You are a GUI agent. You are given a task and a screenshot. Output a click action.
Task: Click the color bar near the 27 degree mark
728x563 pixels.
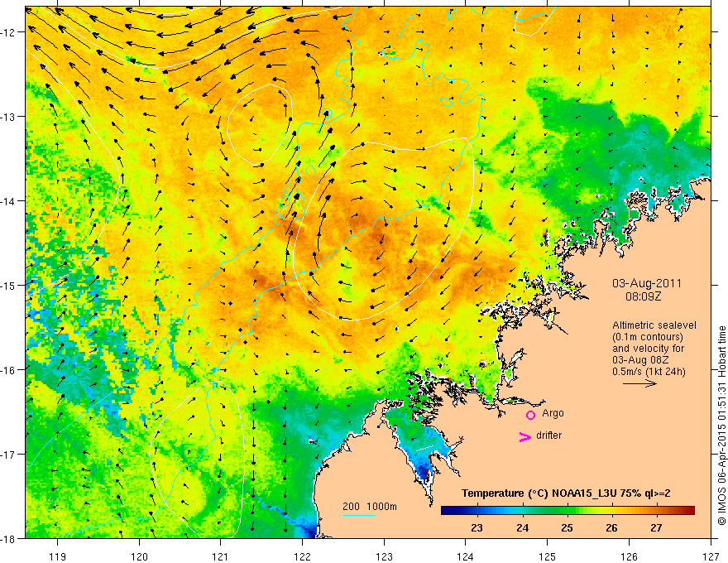pyautogui.click(x=656, y=511)
